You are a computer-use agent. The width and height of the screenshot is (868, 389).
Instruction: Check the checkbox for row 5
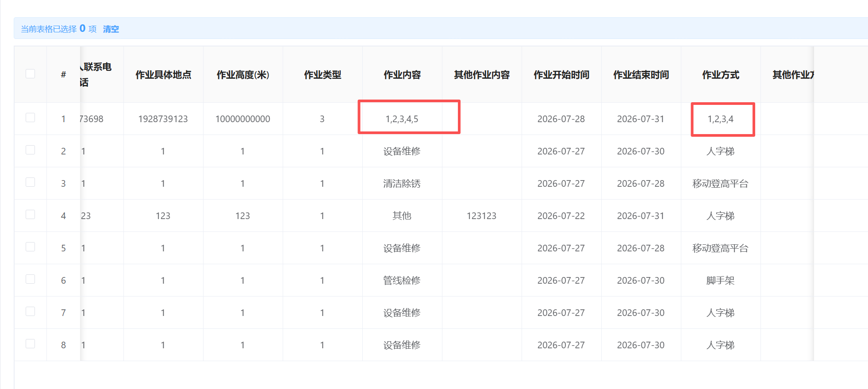(30, 246)
